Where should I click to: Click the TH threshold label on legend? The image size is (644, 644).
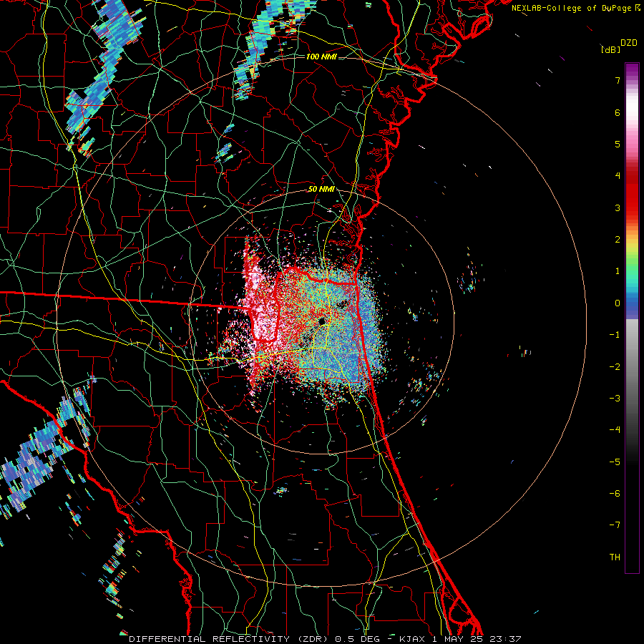click(615, 557)
